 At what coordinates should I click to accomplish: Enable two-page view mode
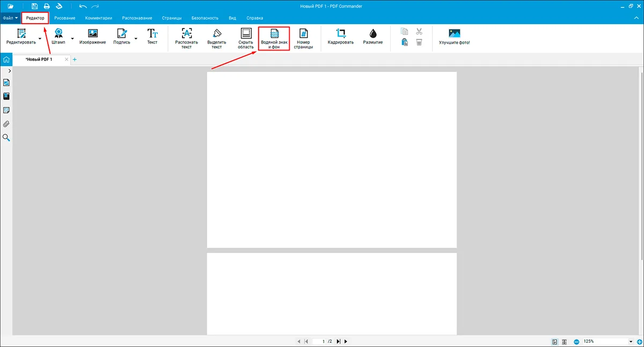click(x=564, y=342)
